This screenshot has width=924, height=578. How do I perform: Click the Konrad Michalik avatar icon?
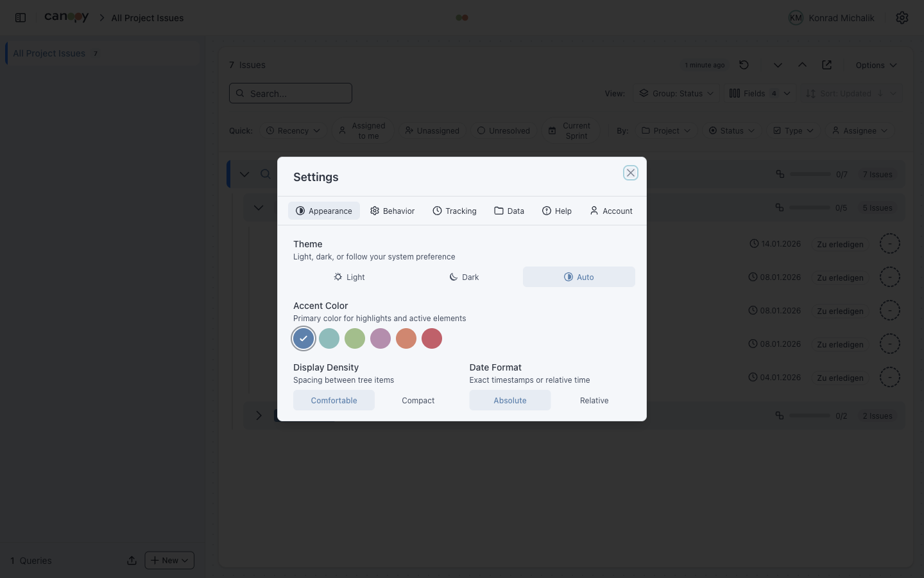click(x=796, y=17)
